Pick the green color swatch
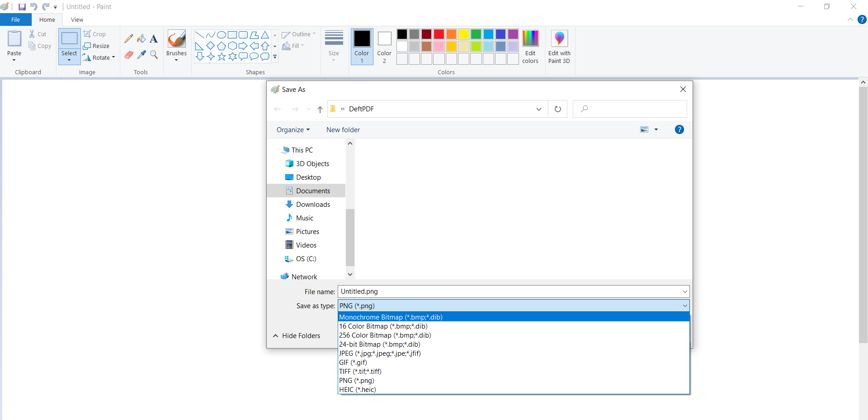Image resolution: width=868 pixels, height=420 pixels. 476,34
